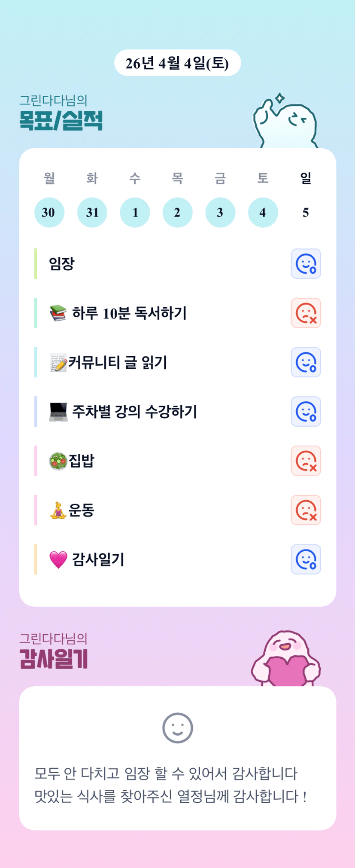Toggle the sad face status for 집밥
Screen dimensions: 355x868
(306, 461)
